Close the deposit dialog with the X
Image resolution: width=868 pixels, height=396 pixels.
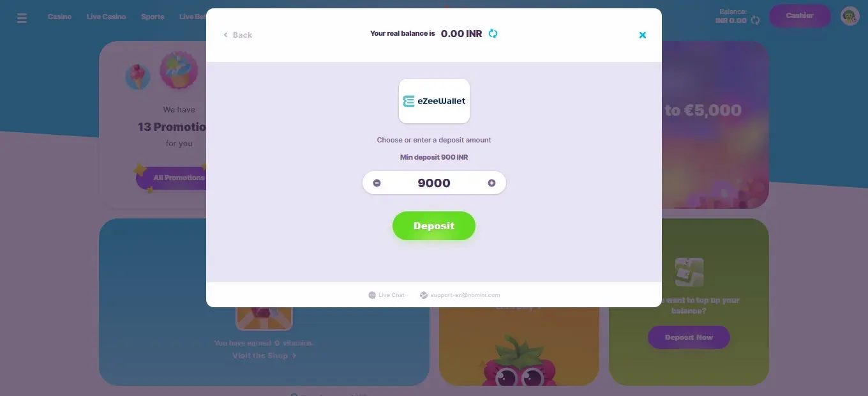(643, 35)
